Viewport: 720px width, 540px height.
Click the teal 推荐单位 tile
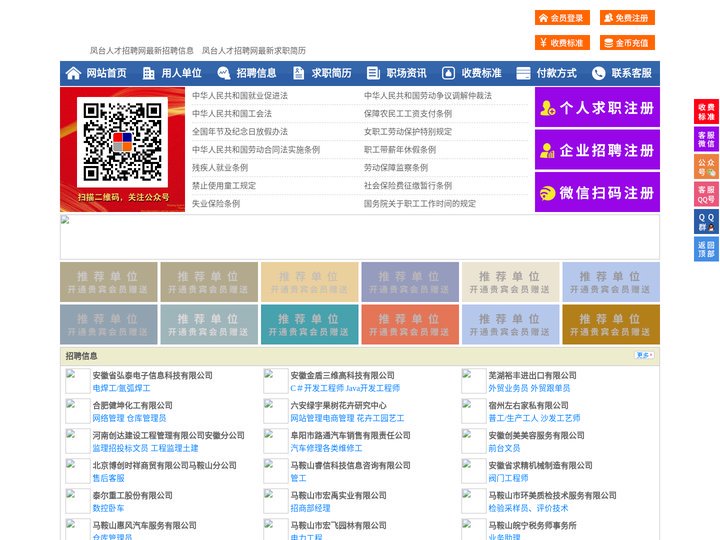point(309,324)
